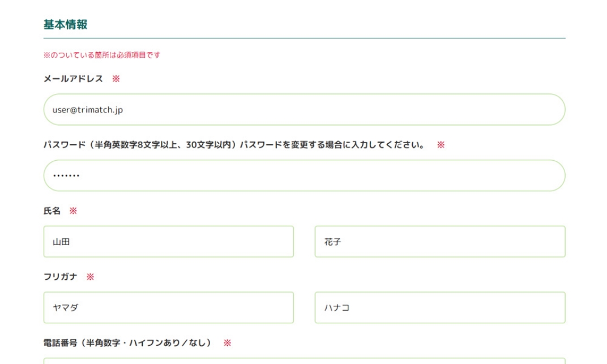Click the user@trimatch.jp text in email field
607x364 pixels.
(x=88, y=110)
